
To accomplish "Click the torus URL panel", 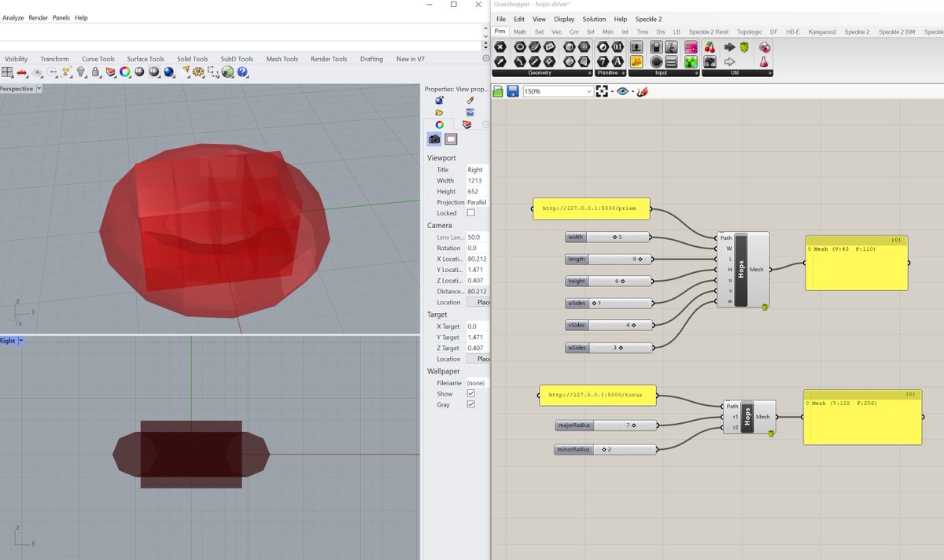I will (597, 394).
